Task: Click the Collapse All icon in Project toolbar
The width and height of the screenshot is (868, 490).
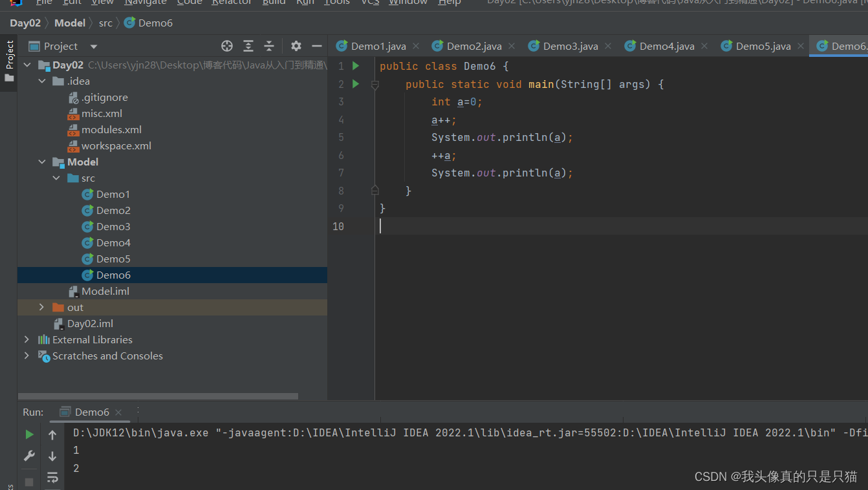Action: click(269, 46)
